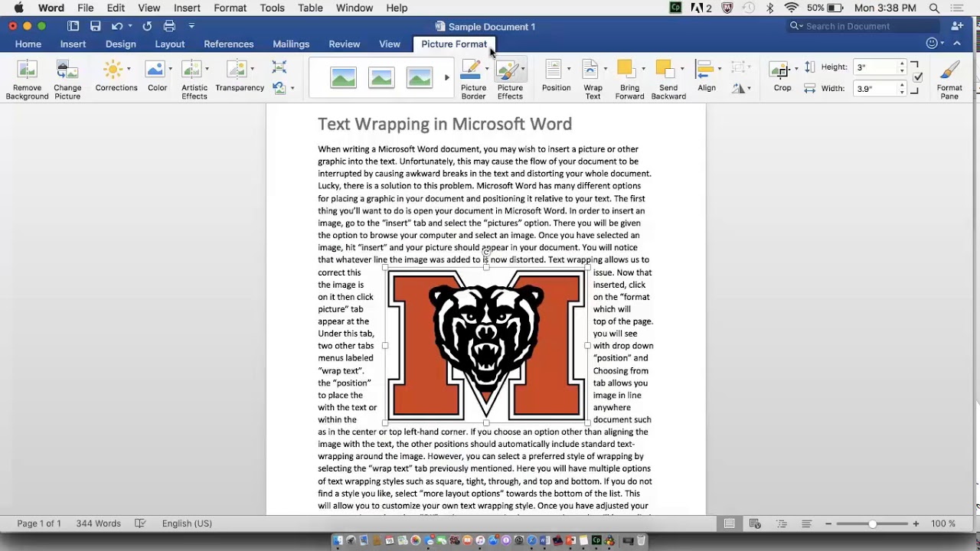Image resolution: width=980 pixels, height=551 pixels.
Task: Expand Artistic Effects dropdown arrow
Action: pos(207,69)
